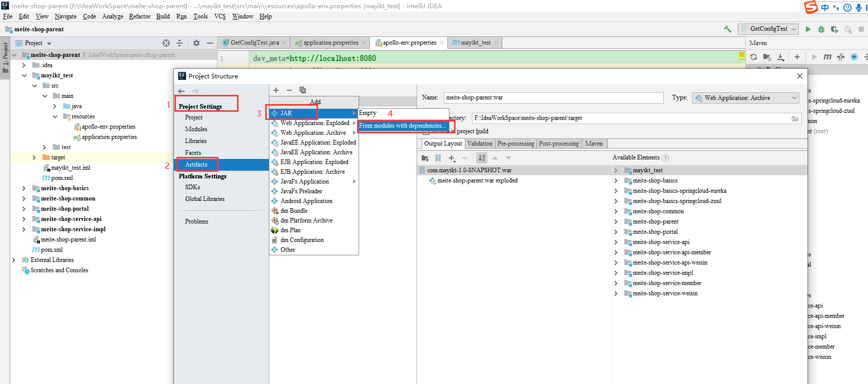Image resolution: width=868 pixels, height=384 pixels.
Task: Click the Project panel locate target icon
Action: pos(166,43)
